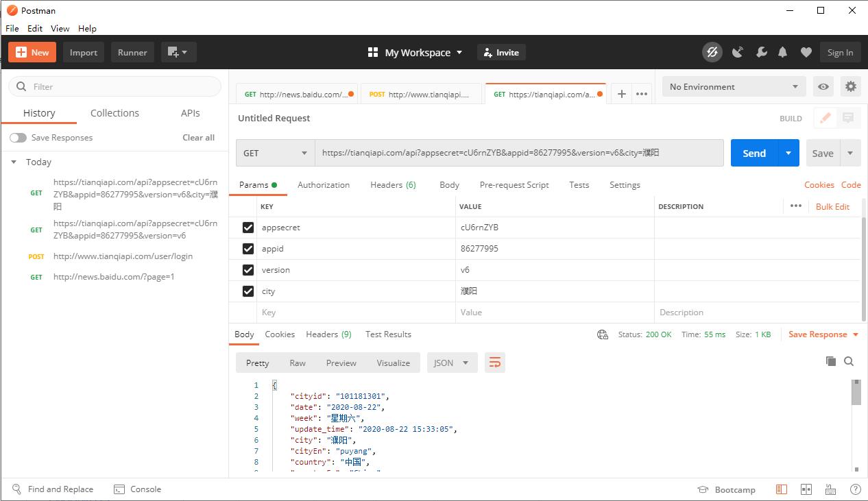Open the GET method dropdown

[x=276, y=153]
